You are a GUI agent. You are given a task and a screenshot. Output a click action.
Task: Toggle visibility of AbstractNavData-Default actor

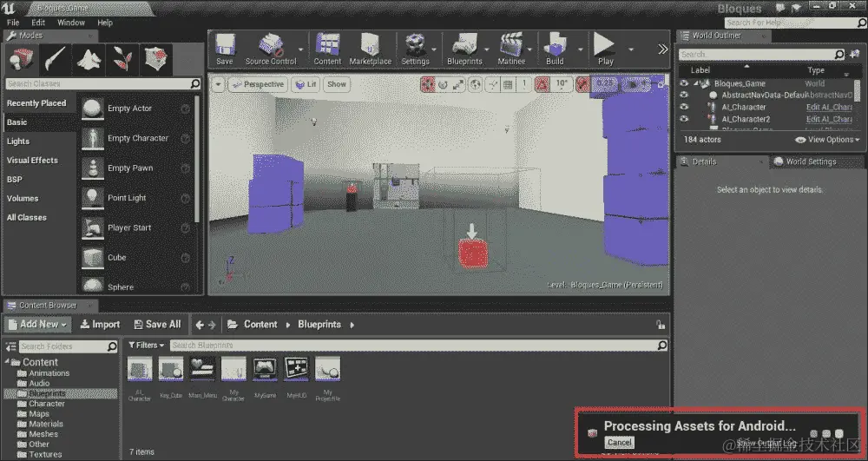pos(684,95)
